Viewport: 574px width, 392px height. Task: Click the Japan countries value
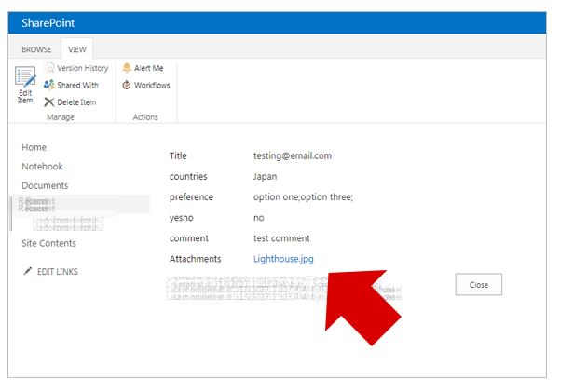pyautogui.click(x=265, y=177)
